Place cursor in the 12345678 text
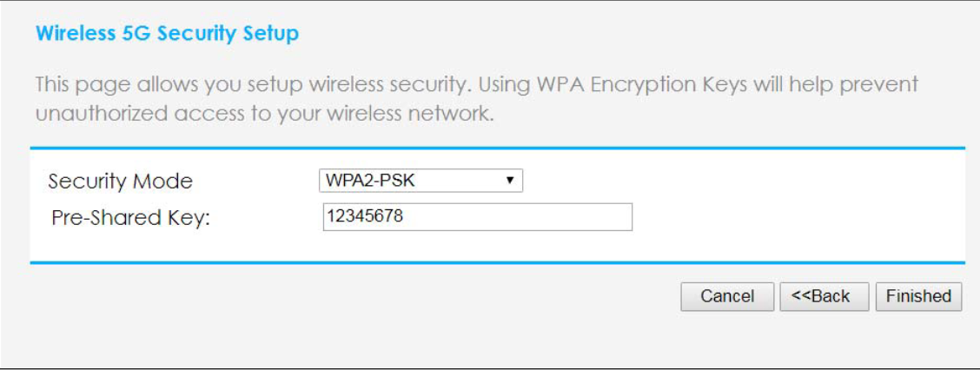Viewport: 980px width, 370px height. [x=364, y=217]
